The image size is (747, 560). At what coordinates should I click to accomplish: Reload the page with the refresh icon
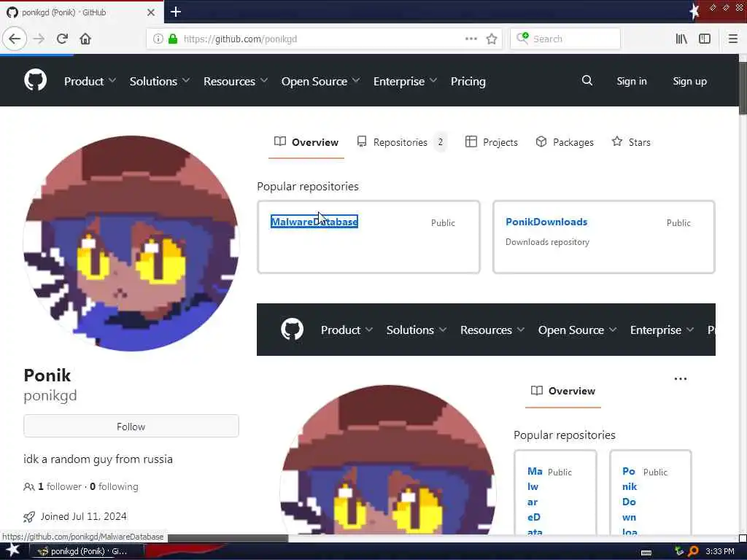point(62,39)
